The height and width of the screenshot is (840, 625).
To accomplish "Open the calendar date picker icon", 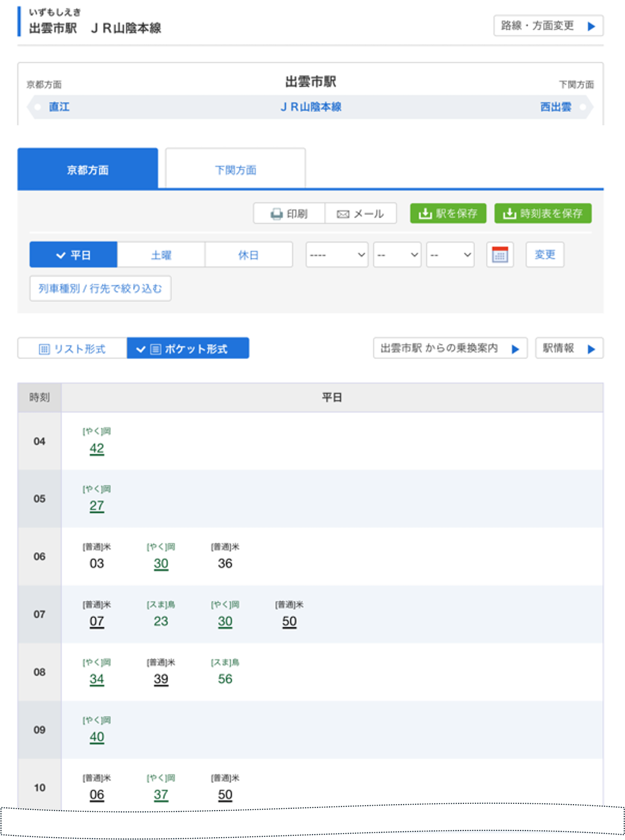I will [x=500, y=255].
